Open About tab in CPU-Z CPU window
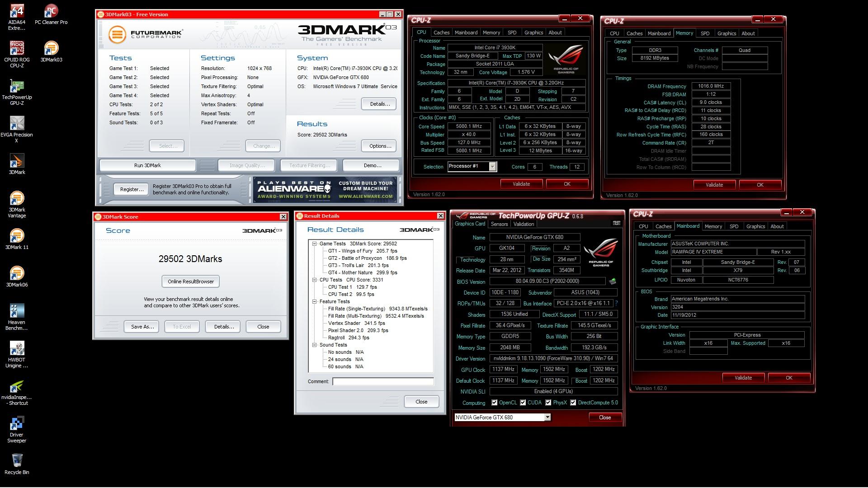This screenshot has height=488, width=868. (555, 33)
